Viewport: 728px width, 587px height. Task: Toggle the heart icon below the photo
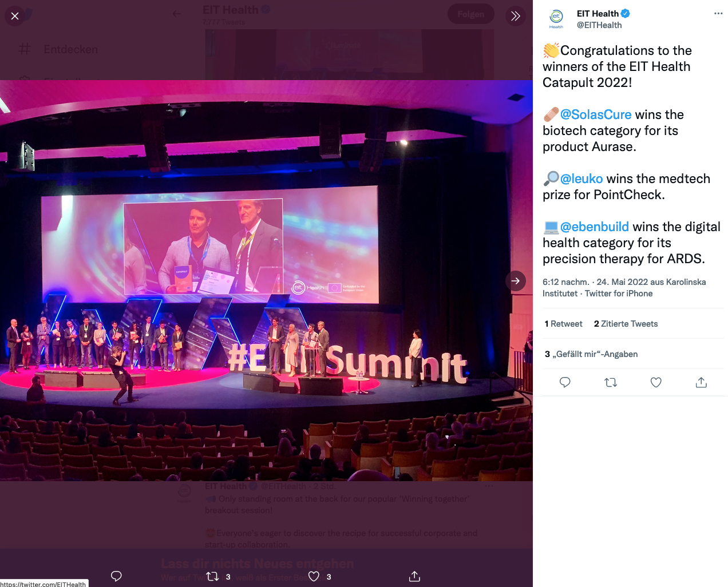[314, 576]
